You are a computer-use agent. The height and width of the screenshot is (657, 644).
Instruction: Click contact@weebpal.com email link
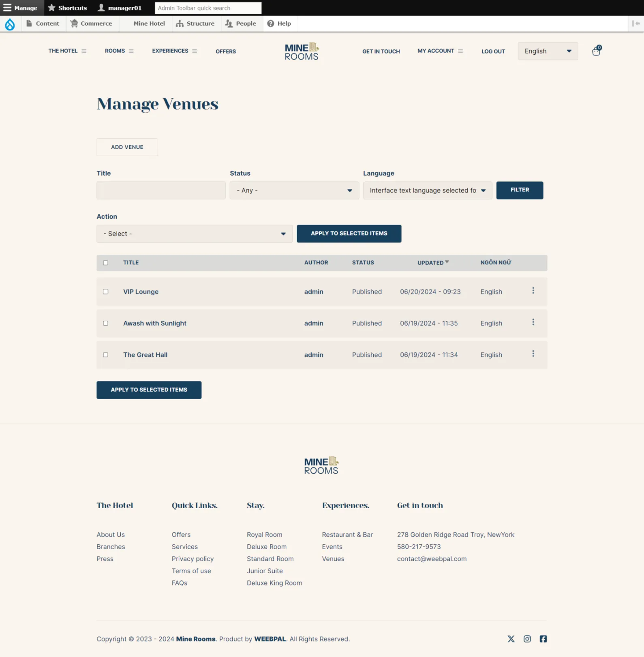pyautogui.click(x=432, y=559)
